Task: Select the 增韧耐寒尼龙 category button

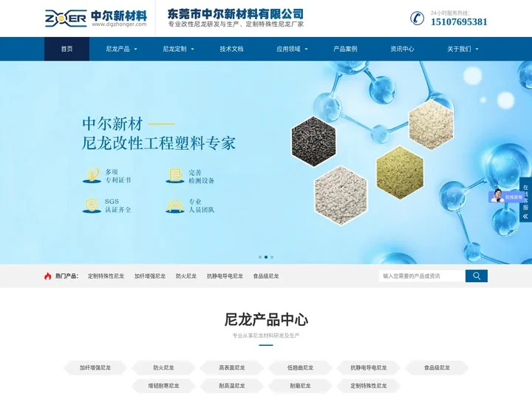Action: (x=163, y=386)
